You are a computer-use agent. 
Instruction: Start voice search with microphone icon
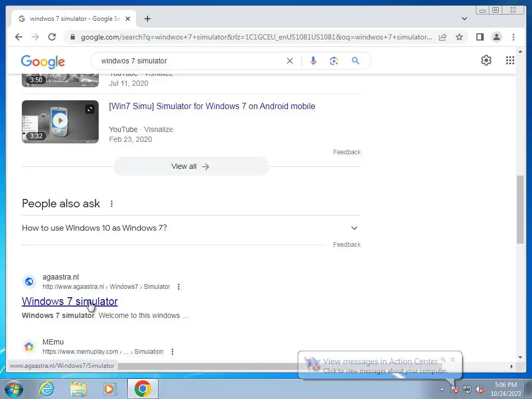click(313, 61)
